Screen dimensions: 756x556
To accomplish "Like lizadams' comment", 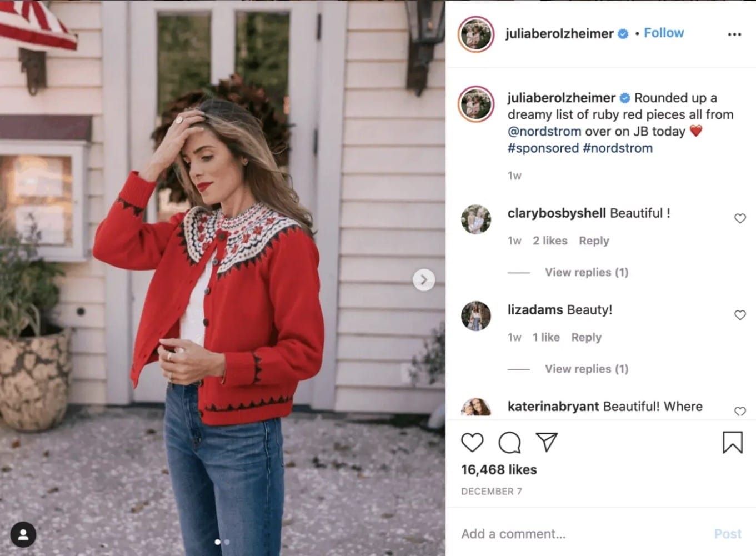I will click(x=740, y=315).
